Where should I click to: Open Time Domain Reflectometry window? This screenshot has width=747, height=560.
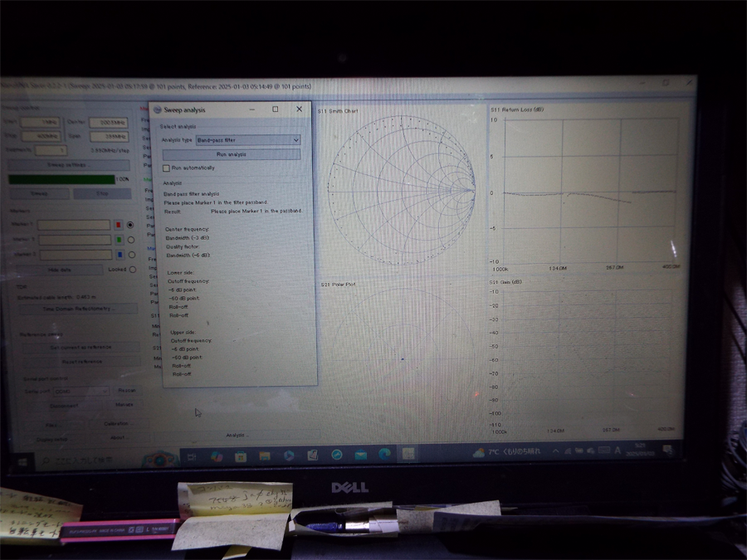pyautogui.click(x=80, y=309)
